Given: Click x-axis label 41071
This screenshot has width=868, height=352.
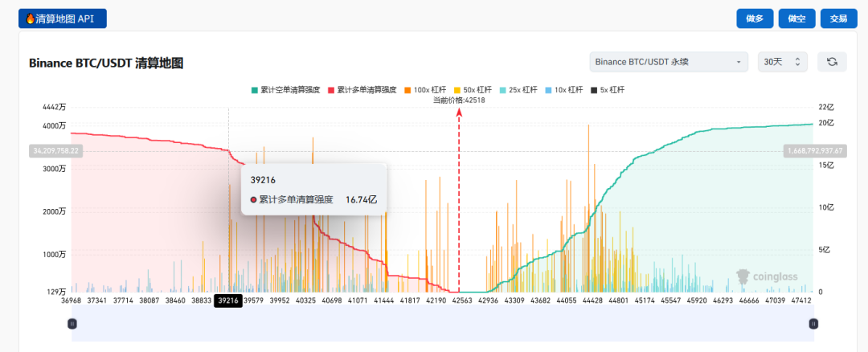Looking at the screenshot, I should click(x=357, y=301).
